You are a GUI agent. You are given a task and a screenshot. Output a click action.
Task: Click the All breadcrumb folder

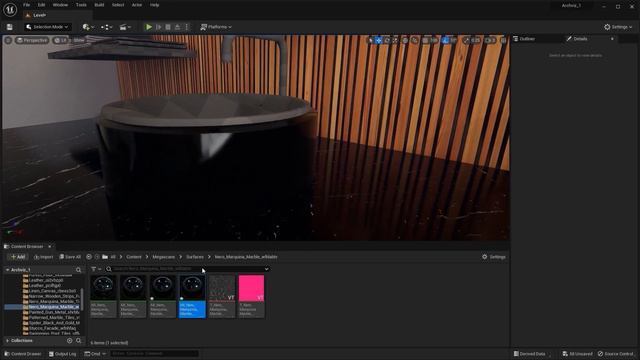[113, 257]
